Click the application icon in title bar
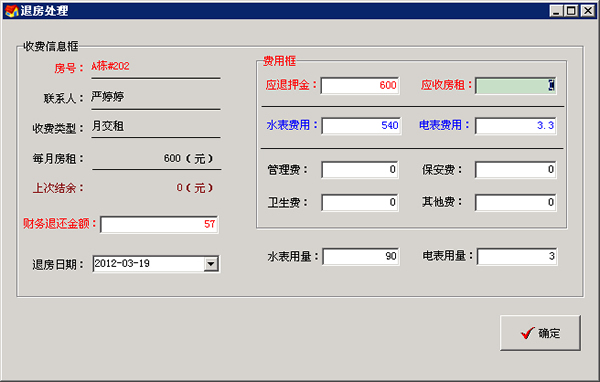 11,11
